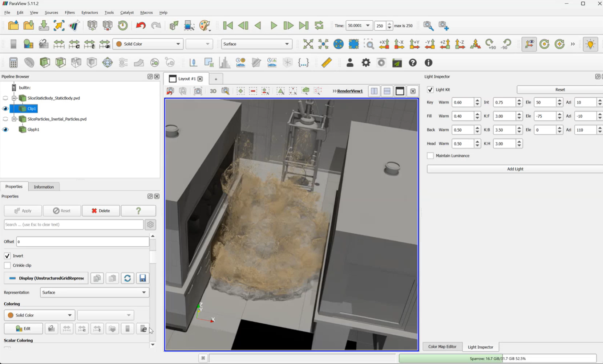Hide Glyph1 using its eye icon

pos(5,130)
